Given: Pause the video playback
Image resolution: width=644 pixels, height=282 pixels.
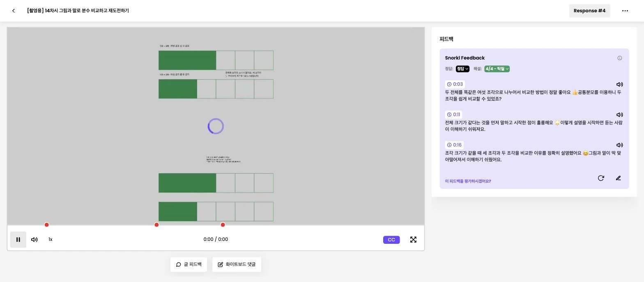Looking at the screenshot, I should click(x=18, y=240).
